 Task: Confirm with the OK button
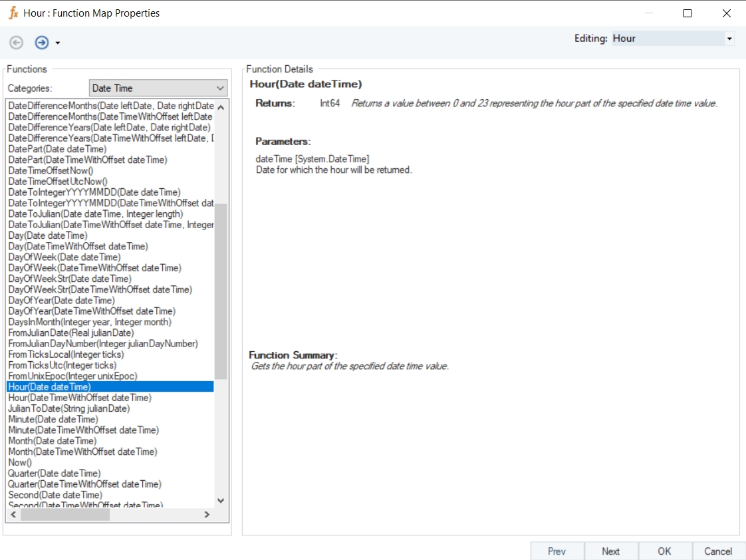664,551
